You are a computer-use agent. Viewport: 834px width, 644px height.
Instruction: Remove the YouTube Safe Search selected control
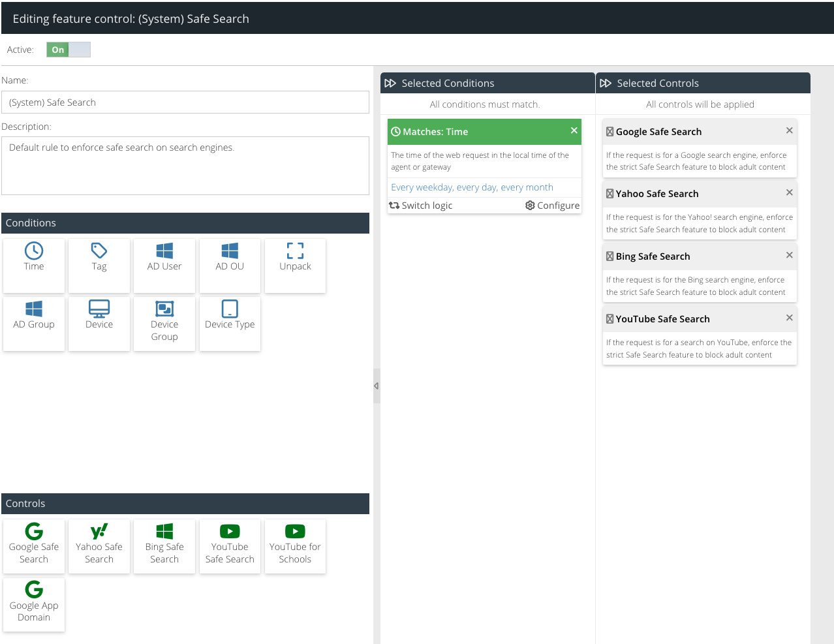pos(790,318)
